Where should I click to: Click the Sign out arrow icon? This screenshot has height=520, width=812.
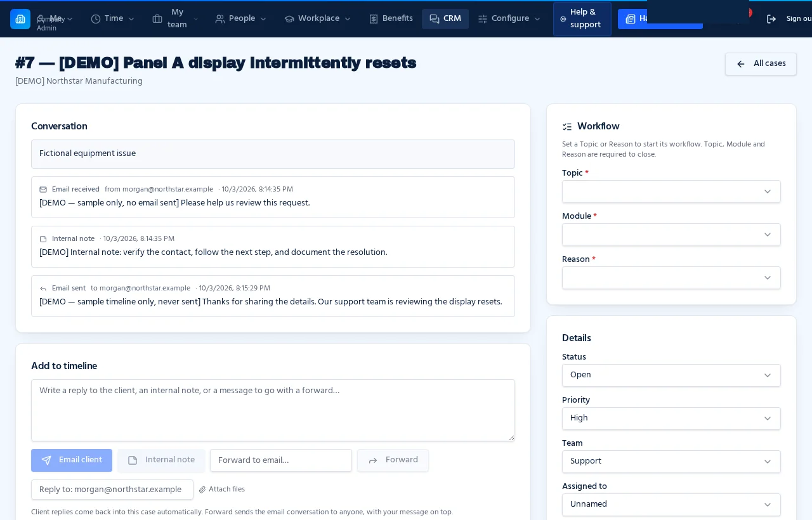click(771, 19)
